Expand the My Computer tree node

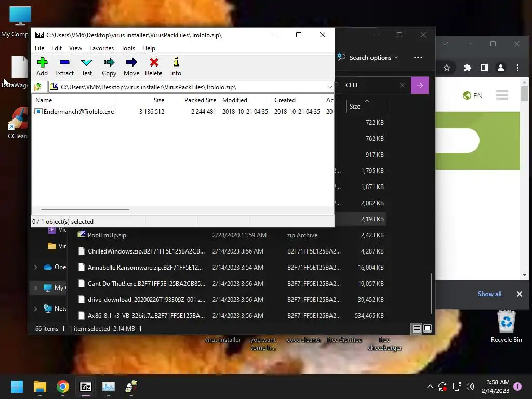point(36,288)
